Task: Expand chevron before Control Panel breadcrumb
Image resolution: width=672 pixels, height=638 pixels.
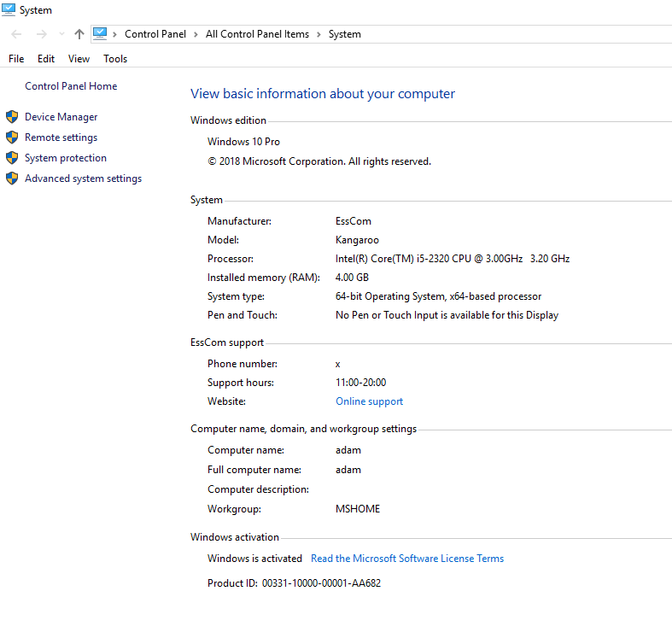Action: pos(114,34)
